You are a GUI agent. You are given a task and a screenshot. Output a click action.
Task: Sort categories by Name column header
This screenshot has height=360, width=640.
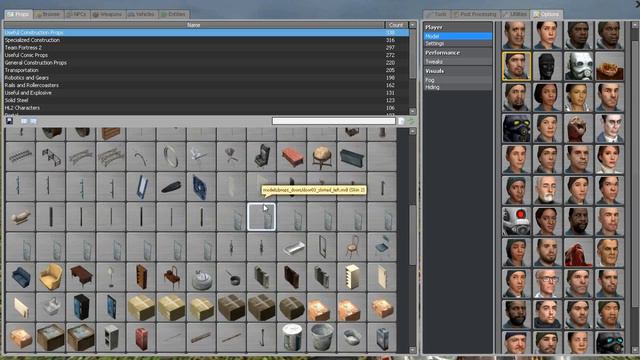[193, 25]
